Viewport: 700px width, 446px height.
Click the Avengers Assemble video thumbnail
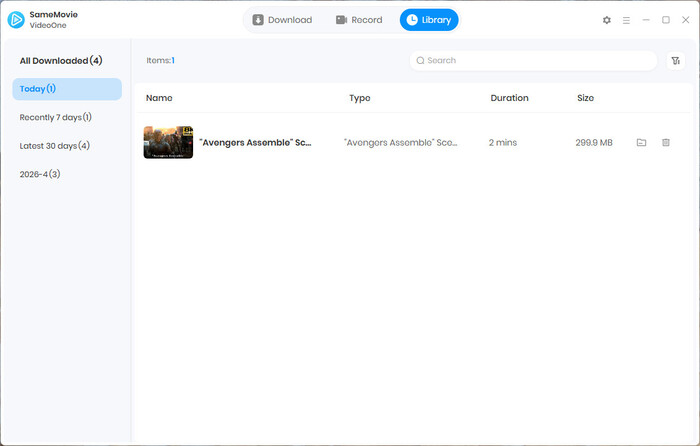point(168,142)
